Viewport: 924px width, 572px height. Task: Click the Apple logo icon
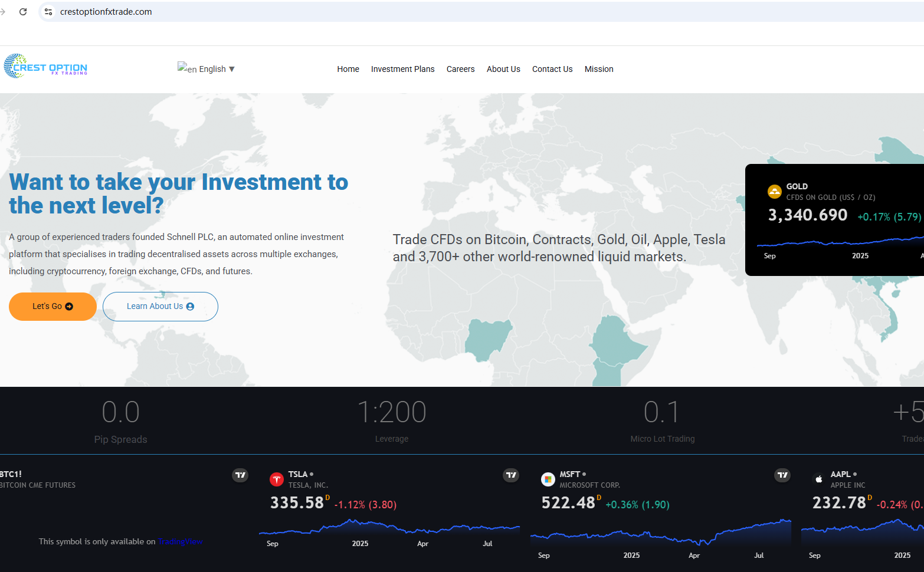[x=819, y=479]
